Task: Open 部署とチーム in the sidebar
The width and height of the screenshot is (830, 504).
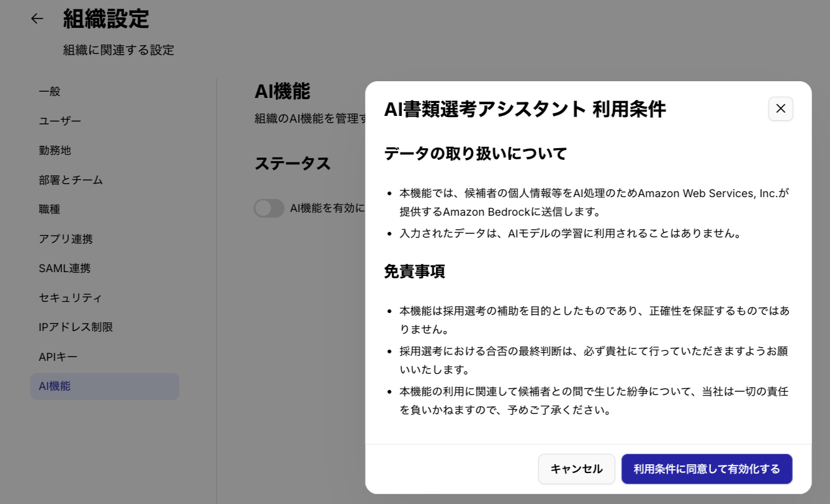Action: click(x=71, y=180)
